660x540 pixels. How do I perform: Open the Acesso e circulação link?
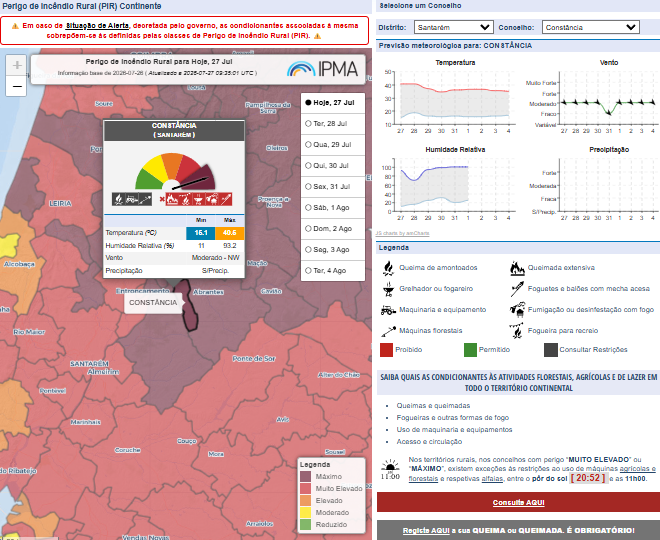pyautogui.click(x=429, y=442)
